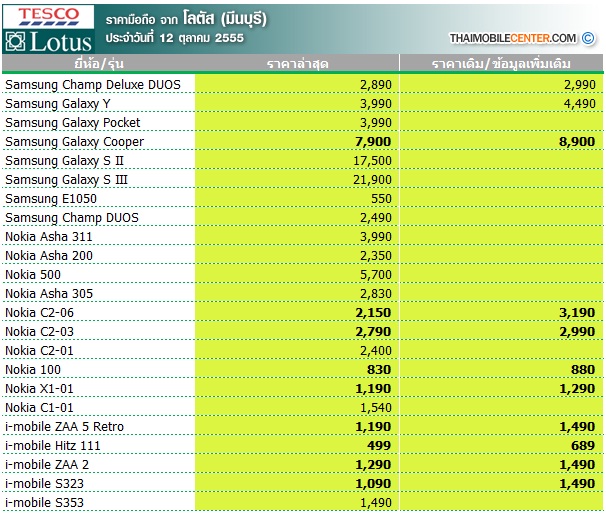The width and height of the screenshot is (606, 515).
Task: Click the ยี่ห้อ/รุ่น column header
Action: tap(99, 63)
